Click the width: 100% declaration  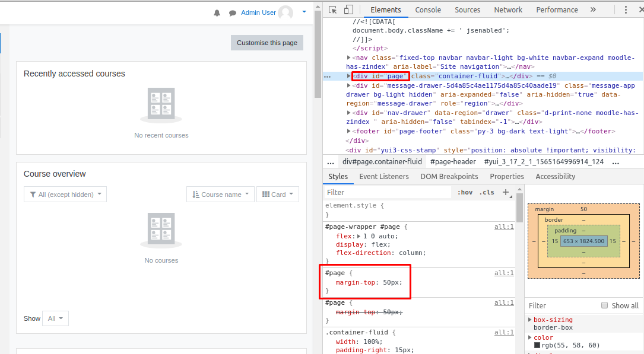[359, 342]
